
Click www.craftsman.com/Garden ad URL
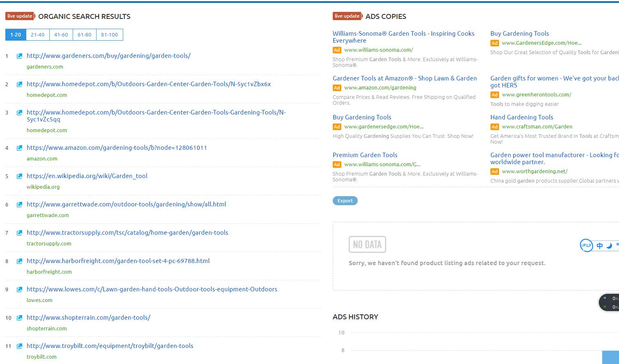(x=537, y=127)
